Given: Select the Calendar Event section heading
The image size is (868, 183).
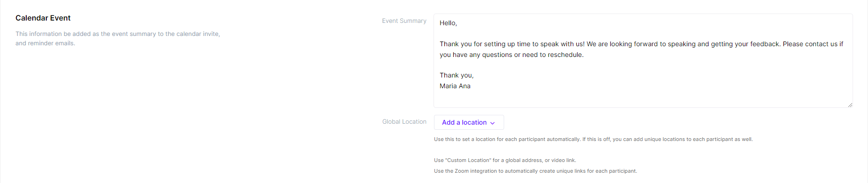Looking at the screenshot, I should pyautogui.click(x=43, y=18).
